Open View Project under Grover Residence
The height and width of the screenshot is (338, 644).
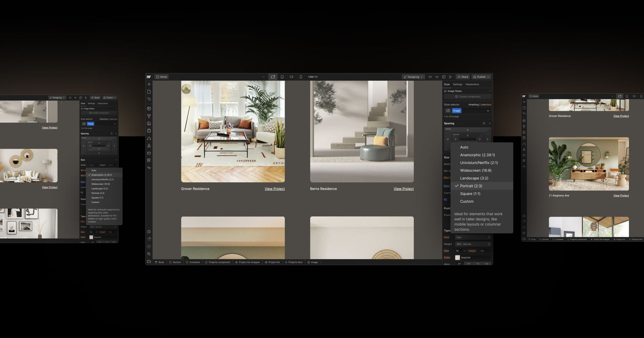[275, 189]
